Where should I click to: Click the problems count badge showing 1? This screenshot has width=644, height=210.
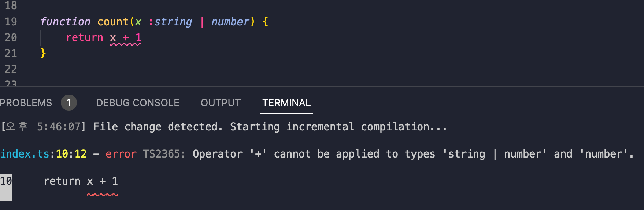(x=69, y=103)
